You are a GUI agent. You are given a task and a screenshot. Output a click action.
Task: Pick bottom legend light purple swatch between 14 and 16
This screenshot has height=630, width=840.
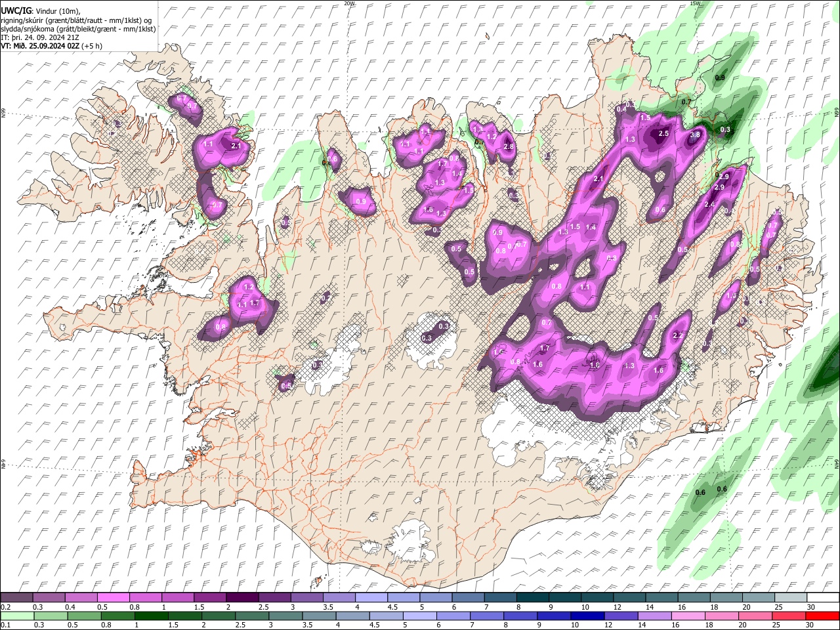pyautogui.click(x=654, y=616)
